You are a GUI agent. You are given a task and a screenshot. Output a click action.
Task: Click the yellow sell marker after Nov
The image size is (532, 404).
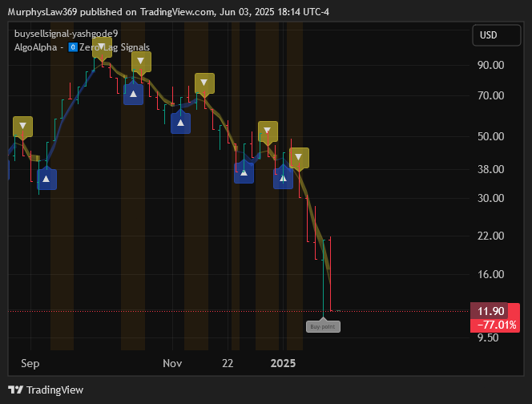click(x=204, y=83)
